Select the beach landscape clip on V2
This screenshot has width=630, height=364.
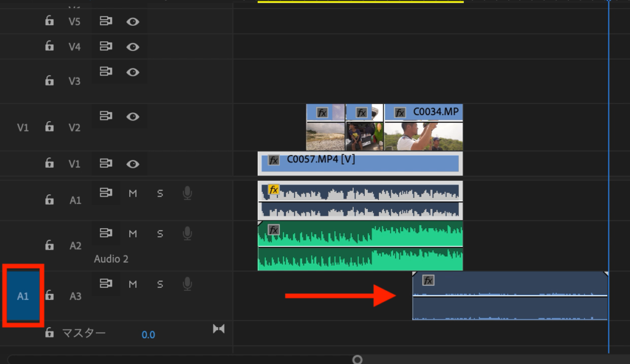(325, 127)
